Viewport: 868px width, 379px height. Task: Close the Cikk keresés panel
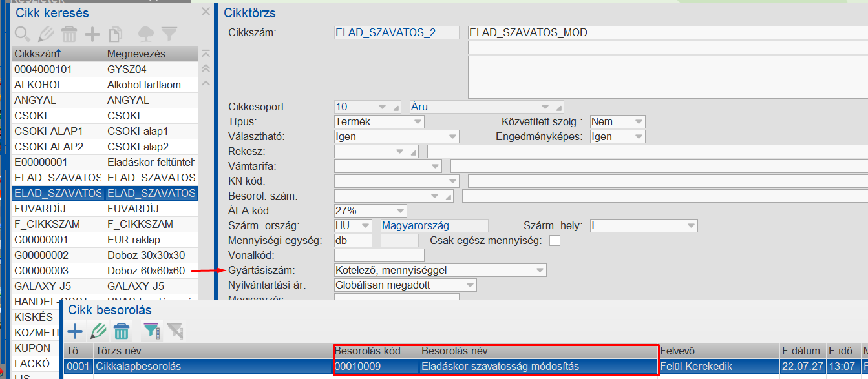point(206,12)
